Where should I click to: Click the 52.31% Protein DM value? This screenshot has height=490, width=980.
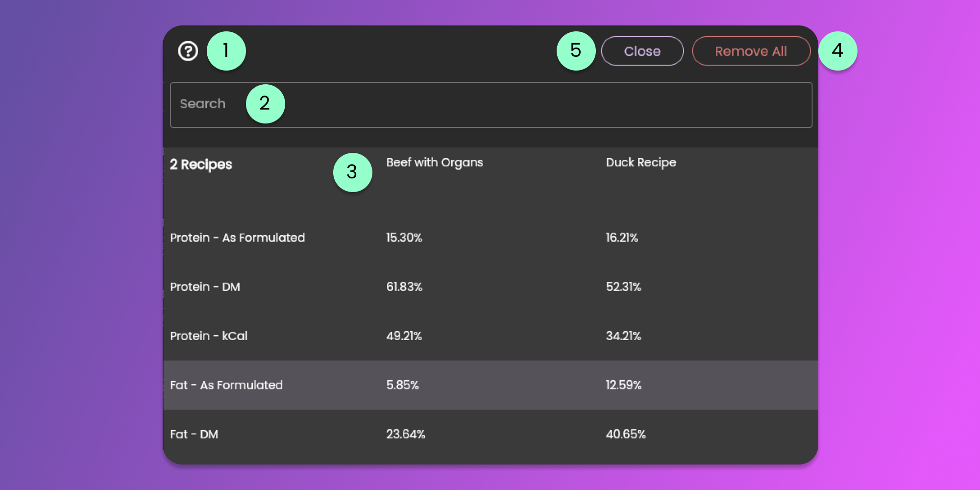(623, 287)
